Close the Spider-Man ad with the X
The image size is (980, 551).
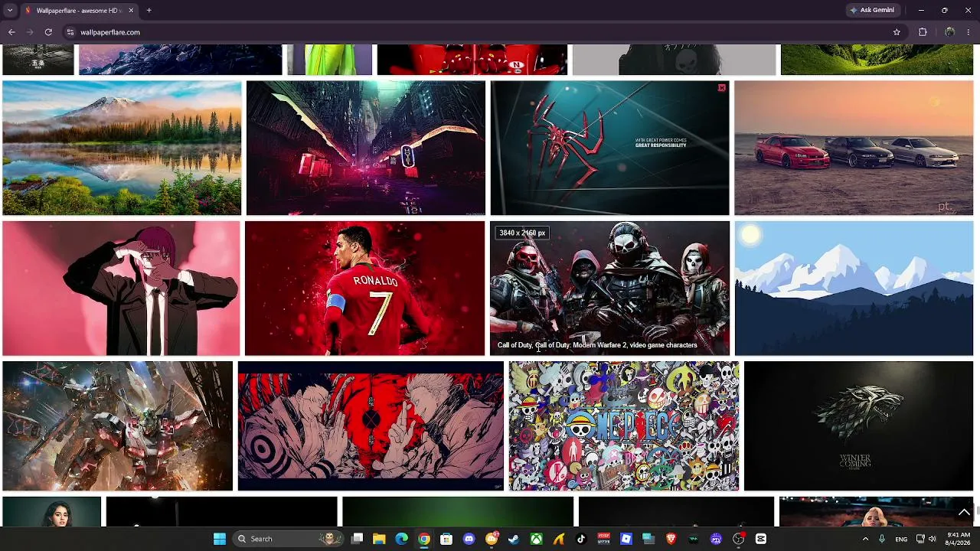(721, 88)
